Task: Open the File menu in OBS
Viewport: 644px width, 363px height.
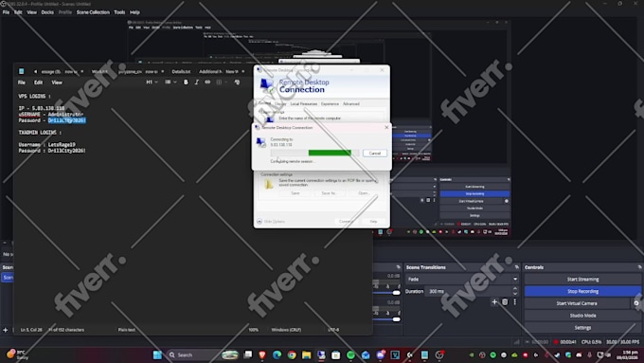Action: click(x=6, y=12)
